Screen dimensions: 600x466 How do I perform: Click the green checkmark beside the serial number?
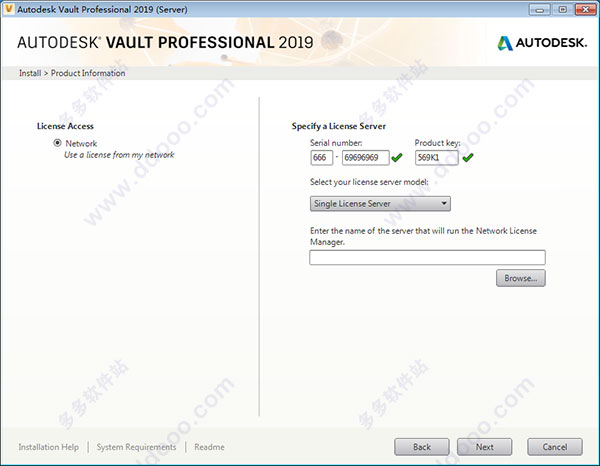(x=397, y=157)
